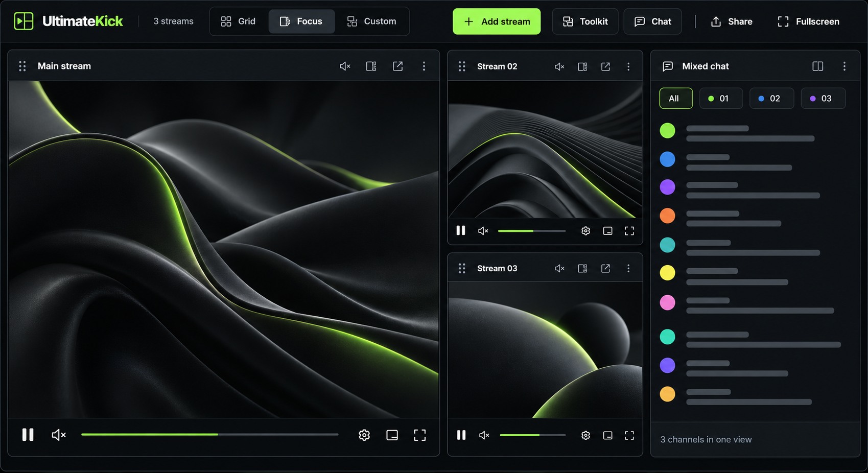Select the Focus layout tab
The image size is (868, 473).
coord(301,21)
